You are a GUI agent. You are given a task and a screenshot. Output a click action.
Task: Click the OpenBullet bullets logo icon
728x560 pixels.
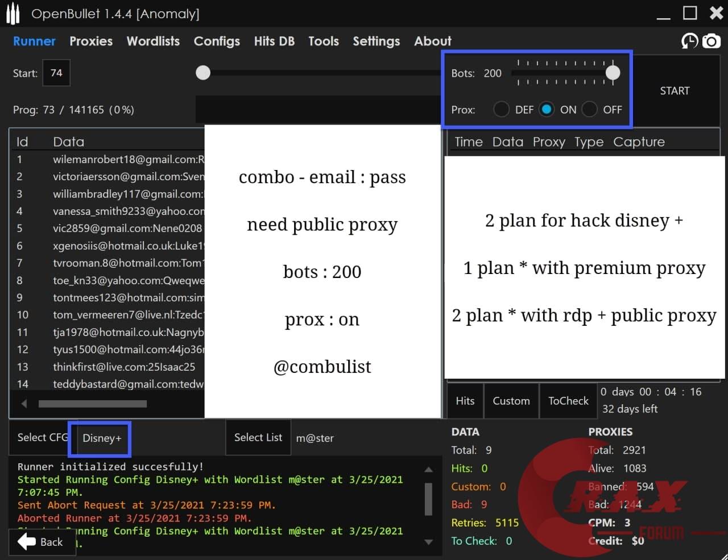[13, 14]
